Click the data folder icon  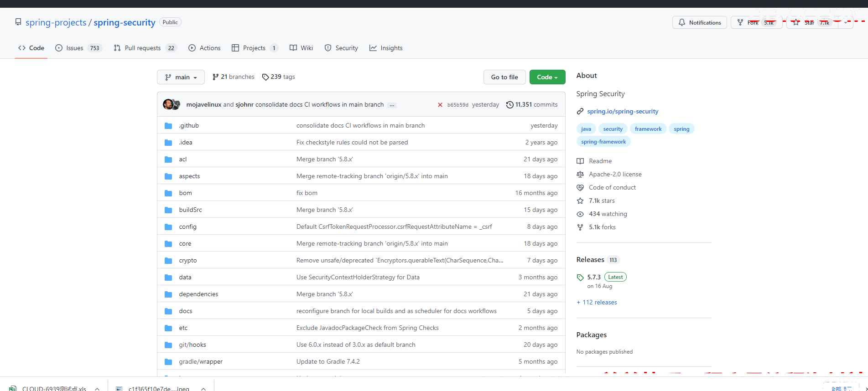click(x=168, y=278)
